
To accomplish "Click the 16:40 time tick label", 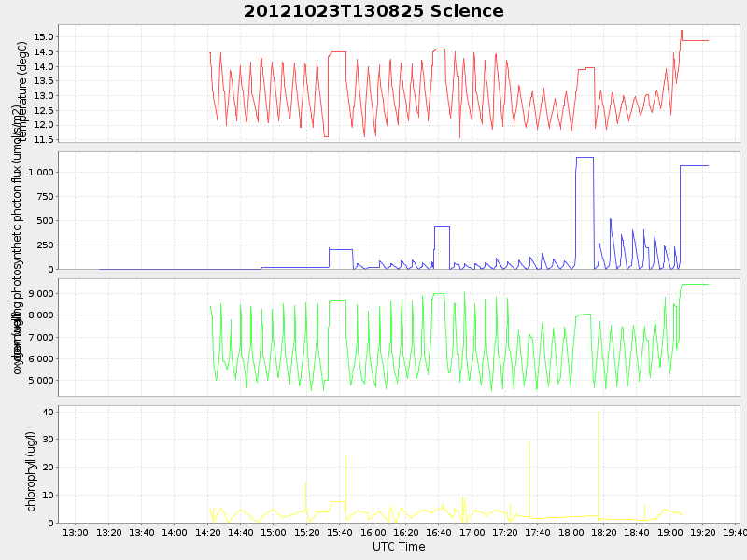I will [x=439, y=532].
